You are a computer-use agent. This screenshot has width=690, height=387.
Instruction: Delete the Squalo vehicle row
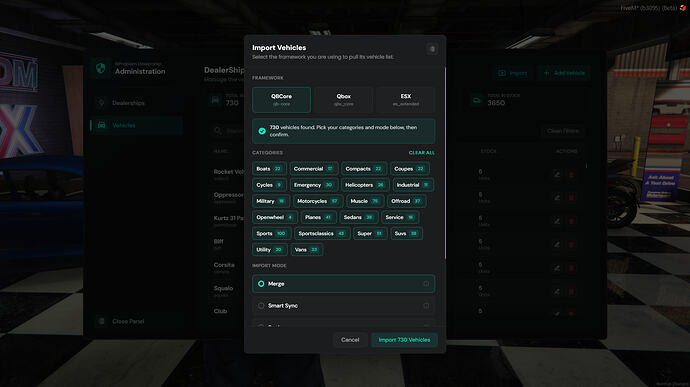[572, 291]
